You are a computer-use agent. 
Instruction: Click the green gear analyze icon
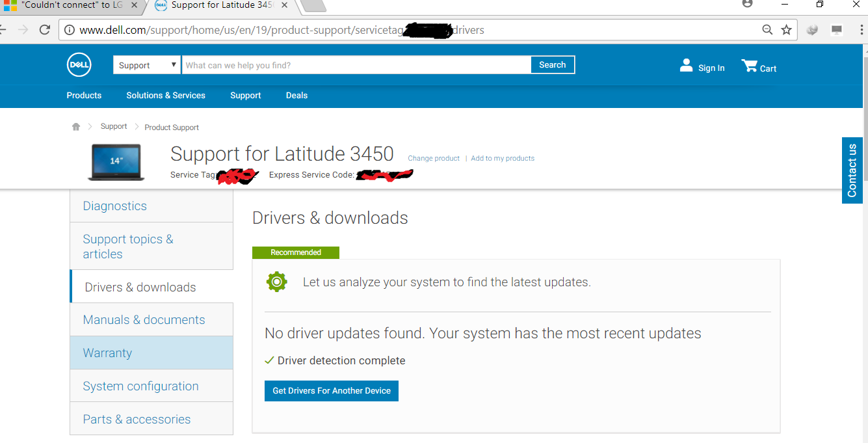[x=276, y=282]
